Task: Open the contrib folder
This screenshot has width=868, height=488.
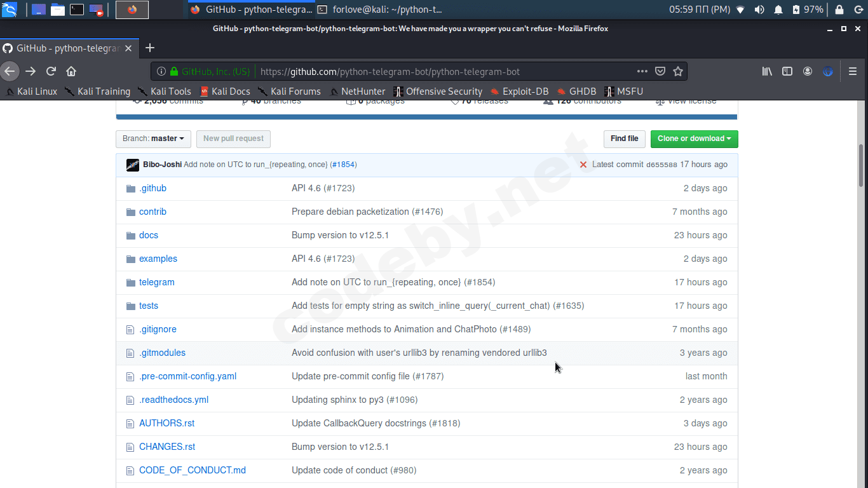Action: [x=153, y=212]
